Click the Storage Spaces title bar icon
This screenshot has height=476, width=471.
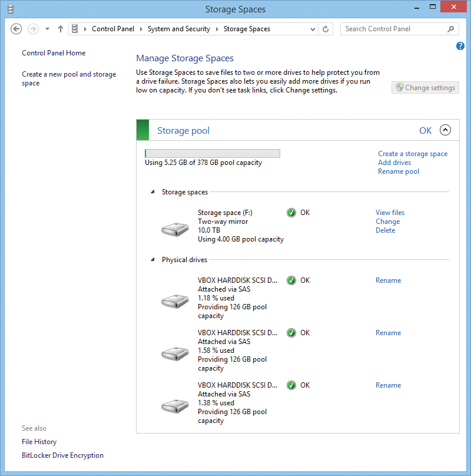(10, 9)
